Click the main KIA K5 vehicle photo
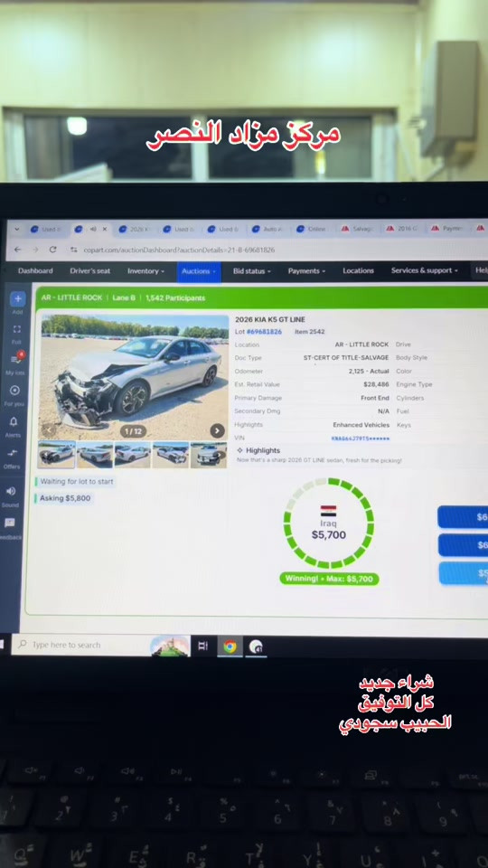 point(135,378)
